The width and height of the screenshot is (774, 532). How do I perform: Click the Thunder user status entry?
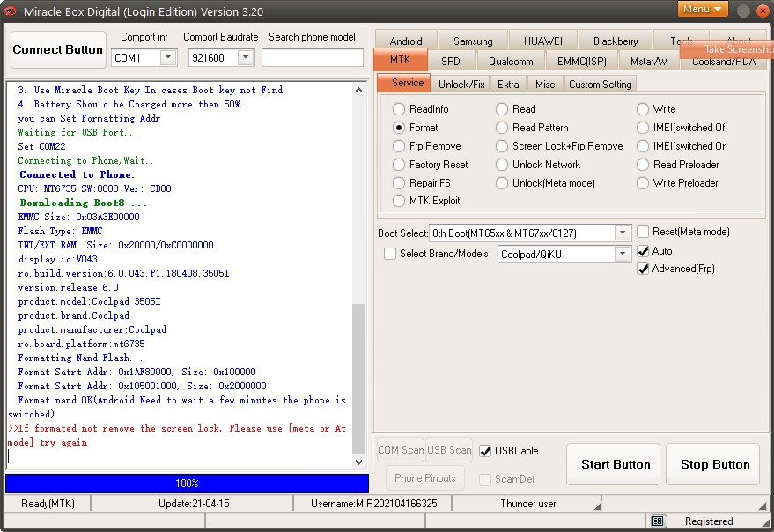pyautogui.click(x=527, y=503)
